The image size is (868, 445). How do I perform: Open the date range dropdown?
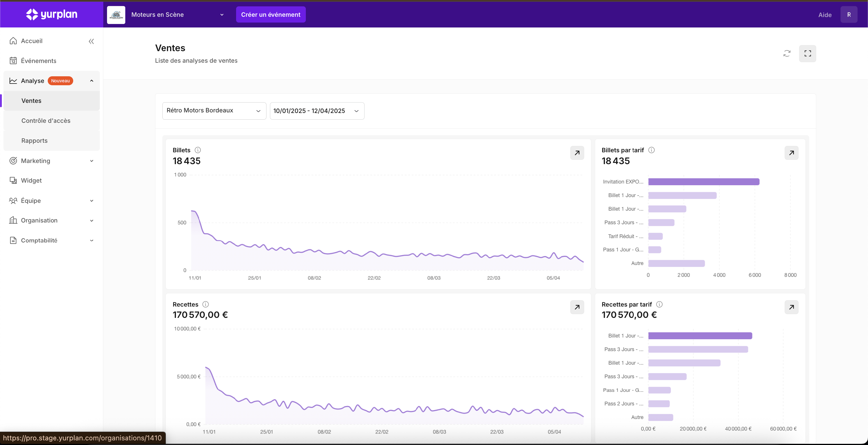(x=317, y=111)
